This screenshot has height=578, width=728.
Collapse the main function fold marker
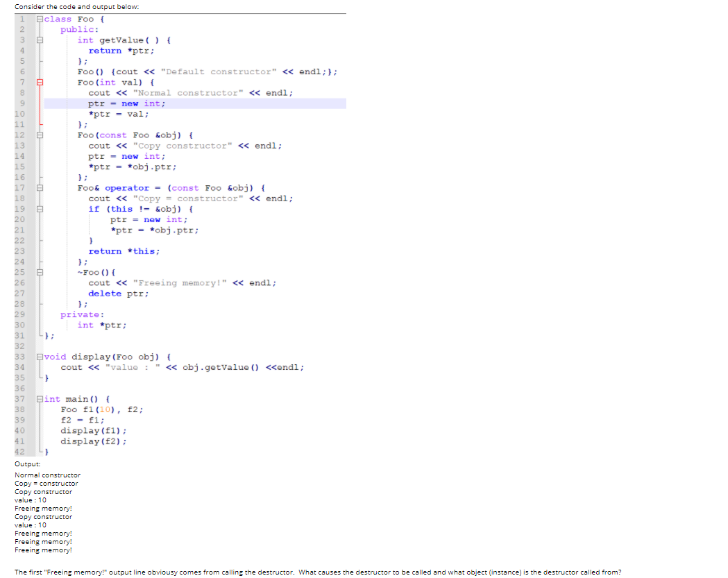click(x=40, y=399)
